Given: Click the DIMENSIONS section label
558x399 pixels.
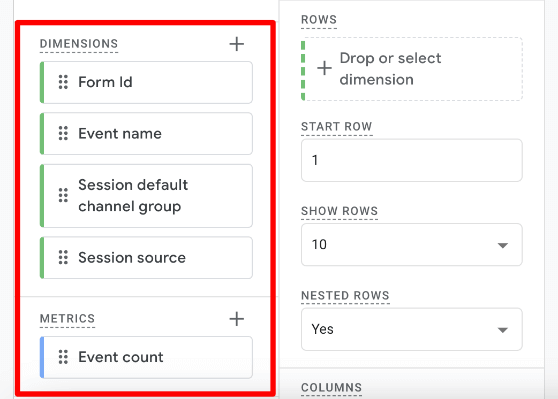Looking at the screenshot, I should [x=79, y=44].
